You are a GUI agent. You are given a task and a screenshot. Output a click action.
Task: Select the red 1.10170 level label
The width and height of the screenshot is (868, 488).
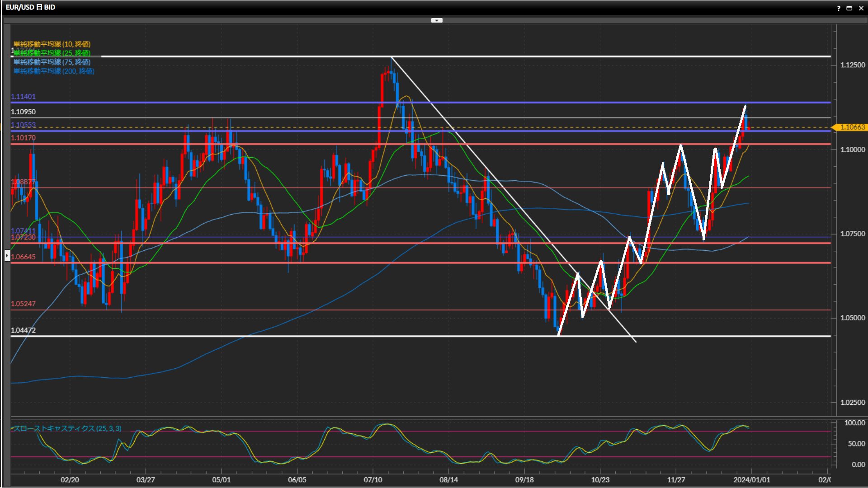click(23, 138)
